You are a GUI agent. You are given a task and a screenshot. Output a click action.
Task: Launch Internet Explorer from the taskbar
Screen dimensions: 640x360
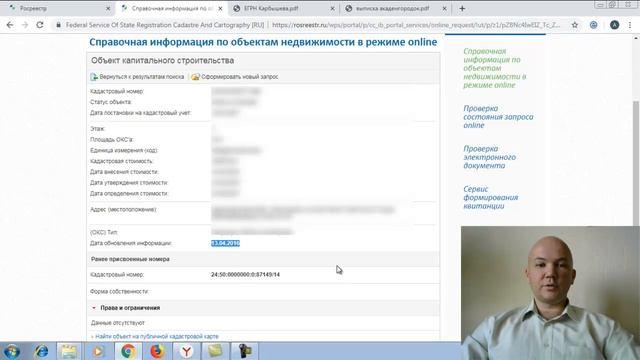point(41,351)
